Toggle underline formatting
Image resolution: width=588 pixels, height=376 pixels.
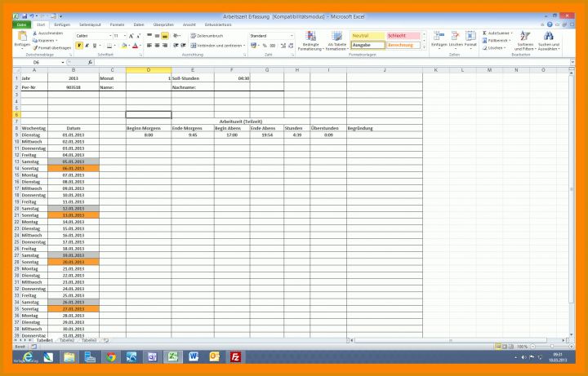(94, 46)
